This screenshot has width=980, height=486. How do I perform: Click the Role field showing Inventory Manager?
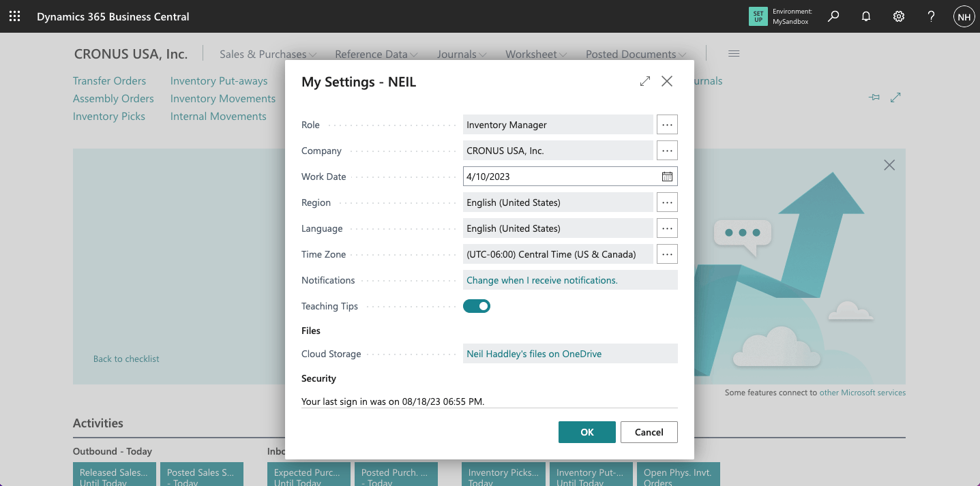point(558,125)
